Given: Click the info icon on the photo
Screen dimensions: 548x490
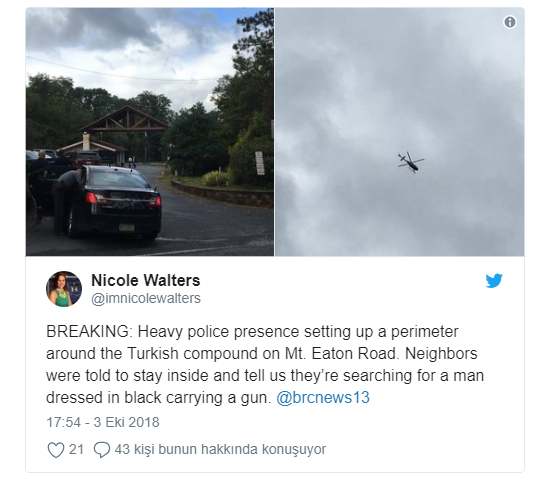Looking at the screenshot, I should [510, 22].
